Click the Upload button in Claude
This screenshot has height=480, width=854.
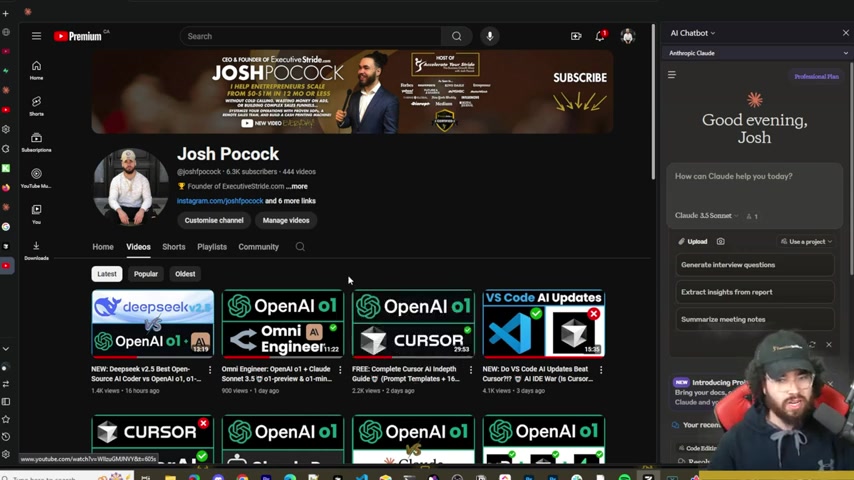click(693, 241)
